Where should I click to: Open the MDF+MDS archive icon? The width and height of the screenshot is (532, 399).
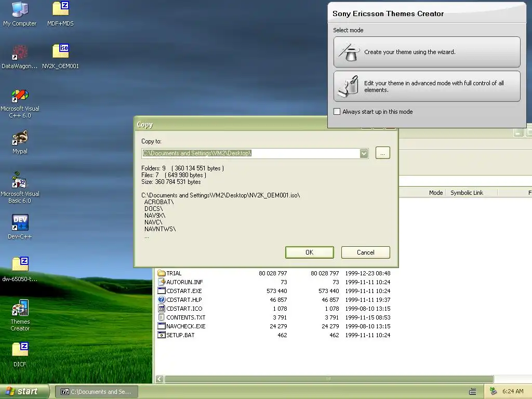[60, 14]
